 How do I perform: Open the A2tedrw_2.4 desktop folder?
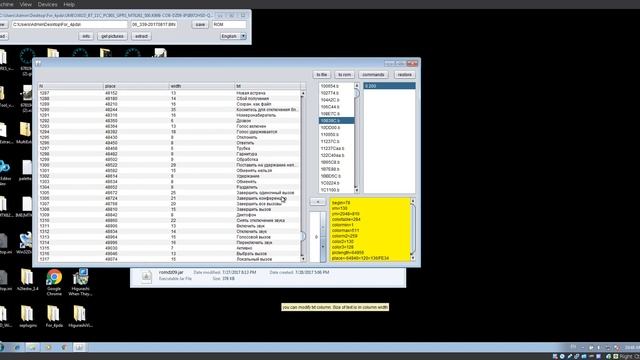point(27,280)
